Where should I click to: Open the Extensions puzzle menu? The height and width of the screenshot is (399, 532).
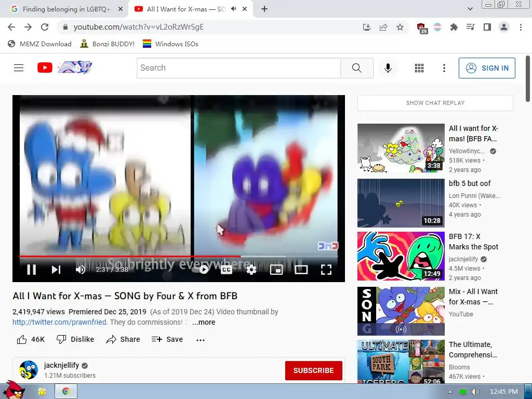pos(454,27)
